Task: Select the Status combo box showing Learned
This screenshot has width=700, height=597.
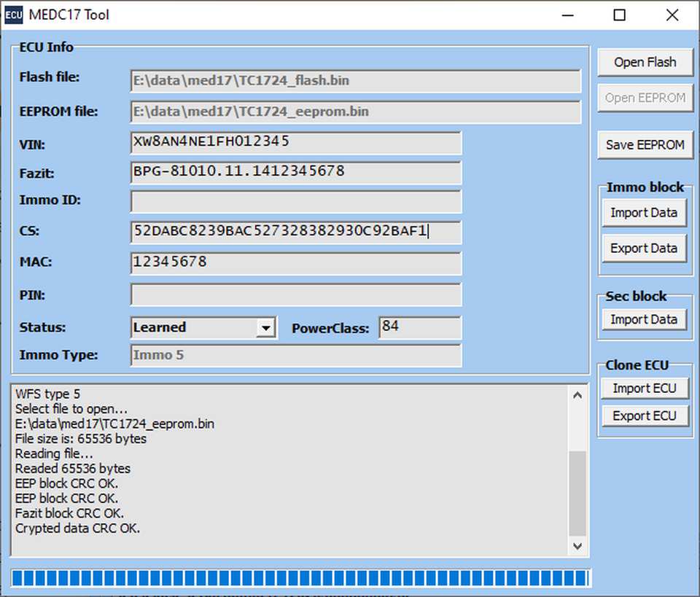Action: pos(194,328)
